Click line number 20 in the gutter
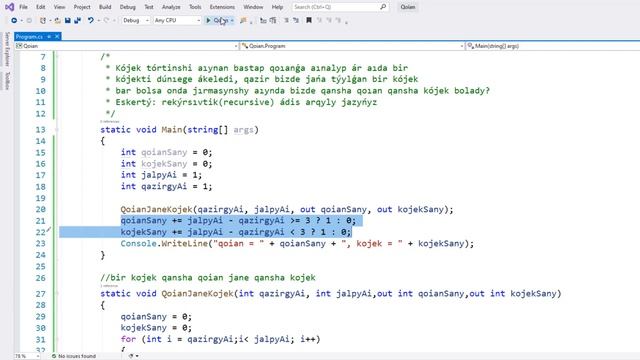Screen dimensions: 640x360 click(40, 209)
